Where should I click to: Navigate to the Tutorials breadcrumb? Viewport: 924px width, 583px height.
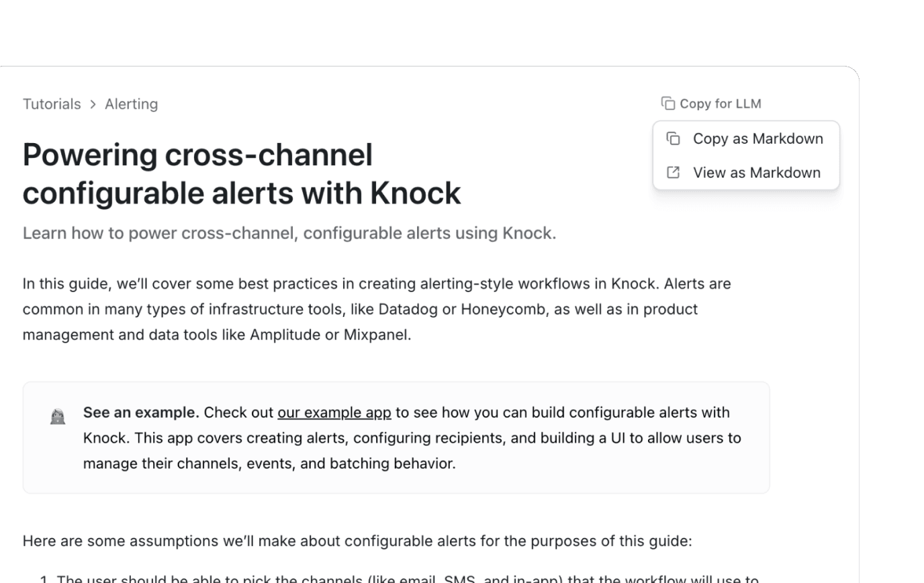pyautogui.click(x=51, y=104)
